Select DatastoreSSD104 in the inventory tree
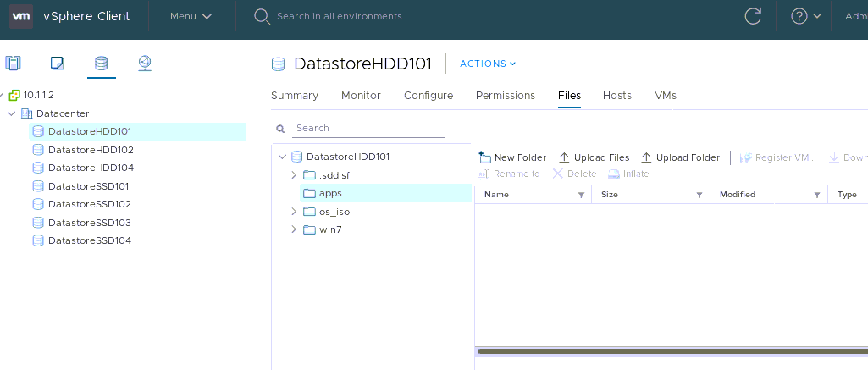The height and width of the screenshot is (370, 868). [90, 240]
